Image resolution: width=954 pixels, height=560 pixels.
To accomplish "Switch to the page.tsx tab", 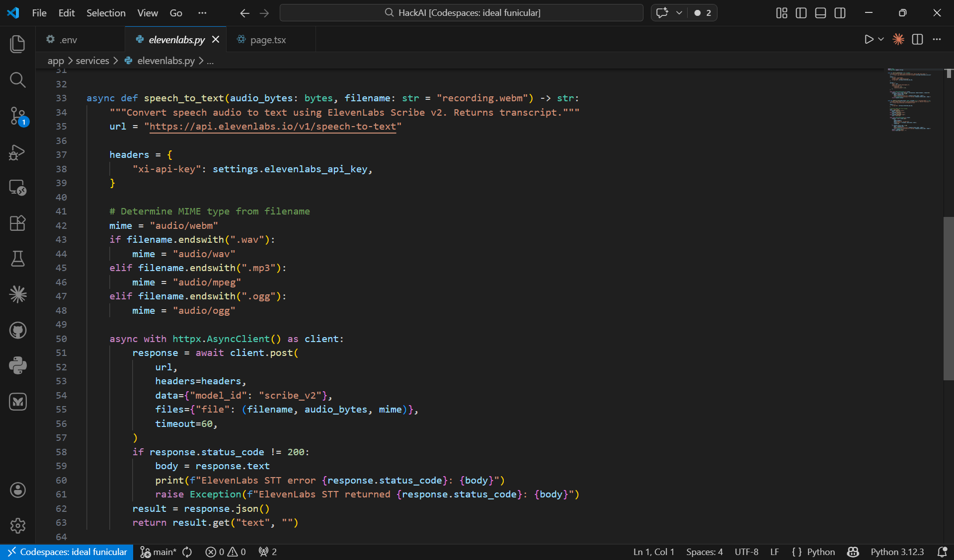I will 268,40.
